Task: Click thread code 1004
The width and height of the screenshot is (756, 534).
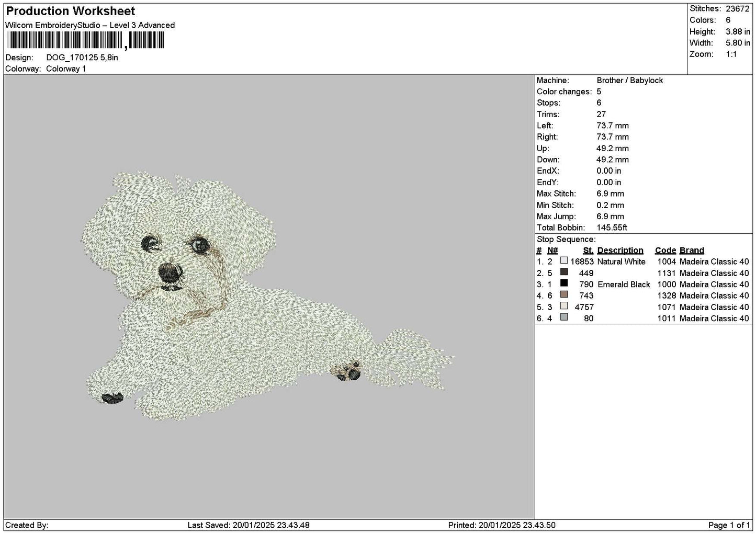Action: [667, 262]
